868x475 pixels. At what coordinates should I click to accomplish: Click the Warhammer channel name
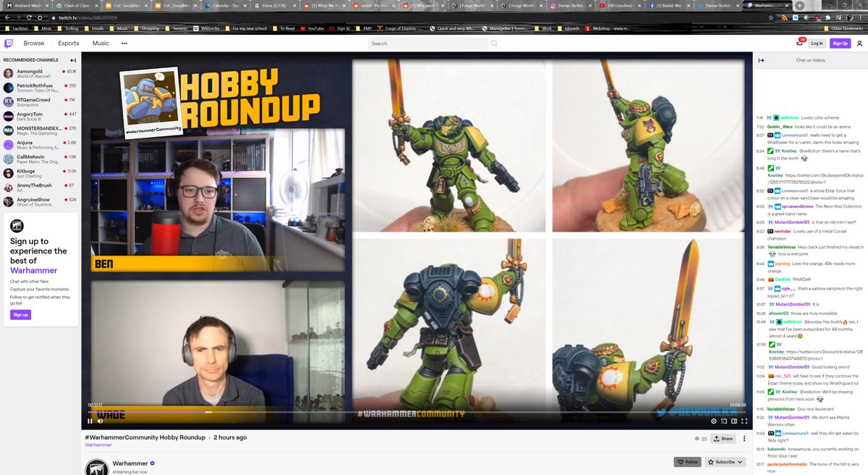tap(130, 463)
